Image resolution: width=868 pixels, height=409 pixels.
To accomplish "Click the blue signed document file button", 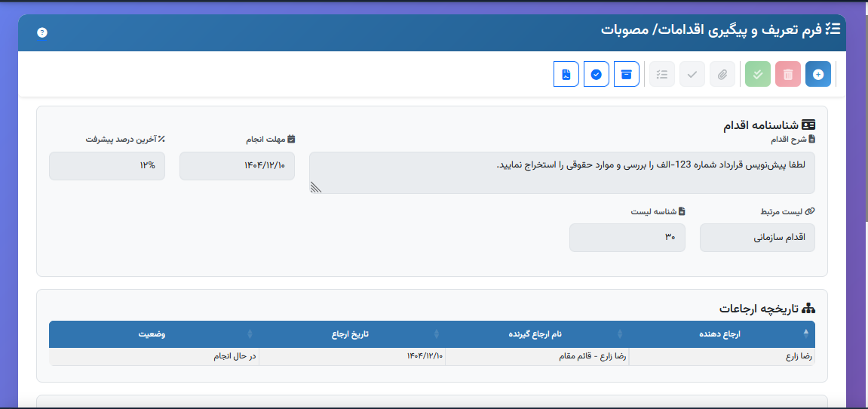I will click(x=566, y=74).
